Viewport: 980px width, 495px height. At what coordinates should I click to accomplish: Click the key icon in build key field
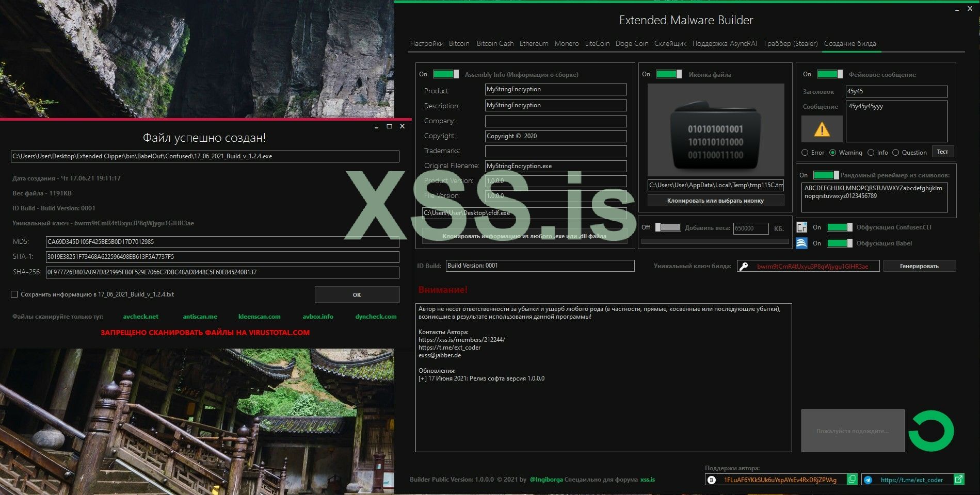(744, 266)
